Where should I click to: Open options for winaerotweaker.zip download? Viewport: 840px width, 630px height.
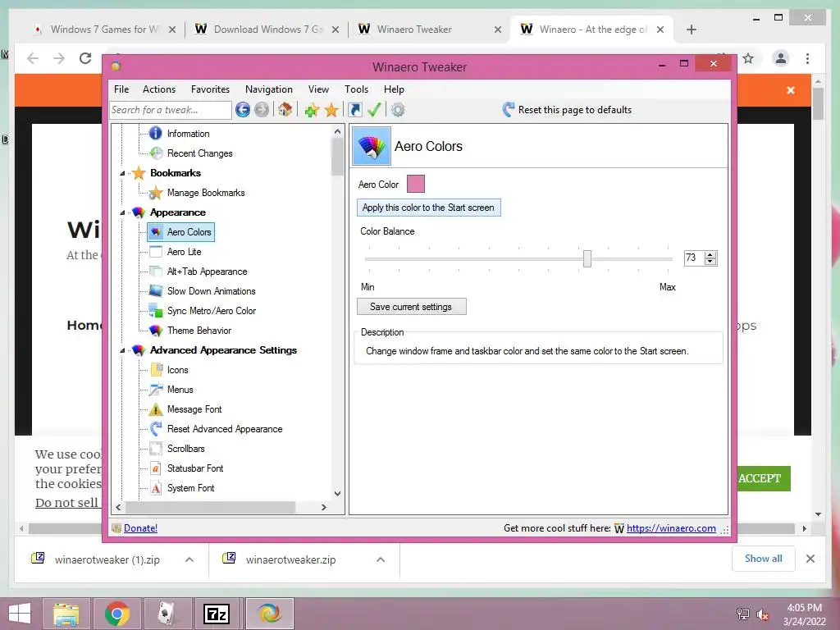click(381, 559)
